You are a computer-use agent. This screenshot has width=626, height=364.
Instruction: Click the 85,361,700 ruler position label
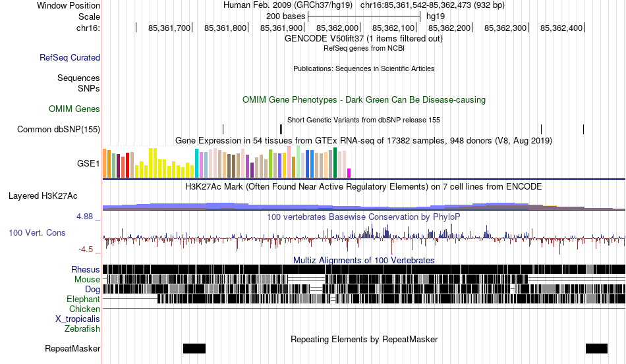pos(169,28)
